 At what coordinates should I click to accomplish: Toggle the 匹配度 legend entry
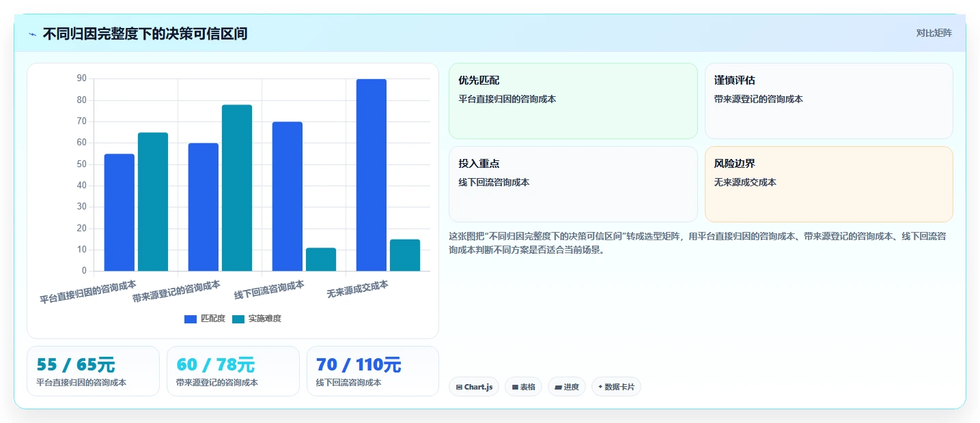click(x=205, y=319)
